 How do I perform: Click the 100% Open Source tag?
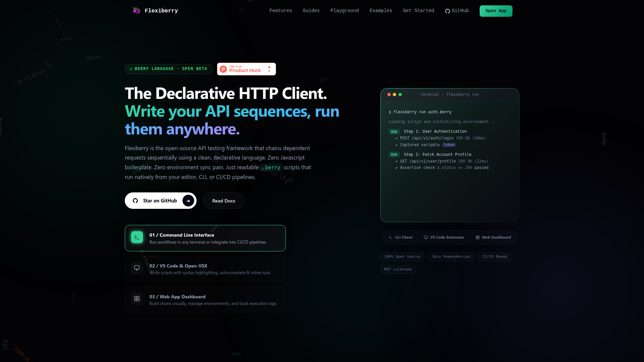point(402,257)
